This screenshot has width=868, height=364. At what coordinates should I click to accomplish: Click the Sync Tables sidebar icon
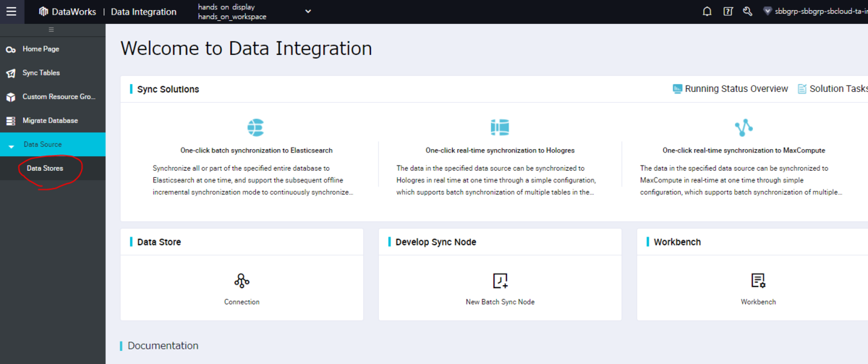coord(11,73)
